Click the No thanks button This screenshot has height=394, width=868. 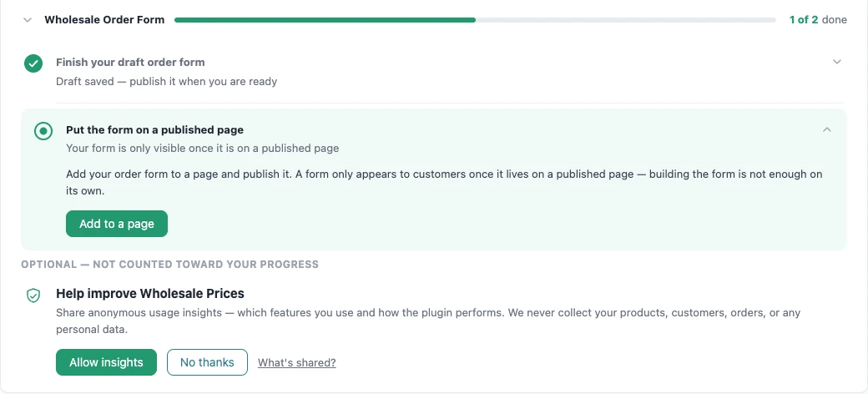tap(207, 362)
